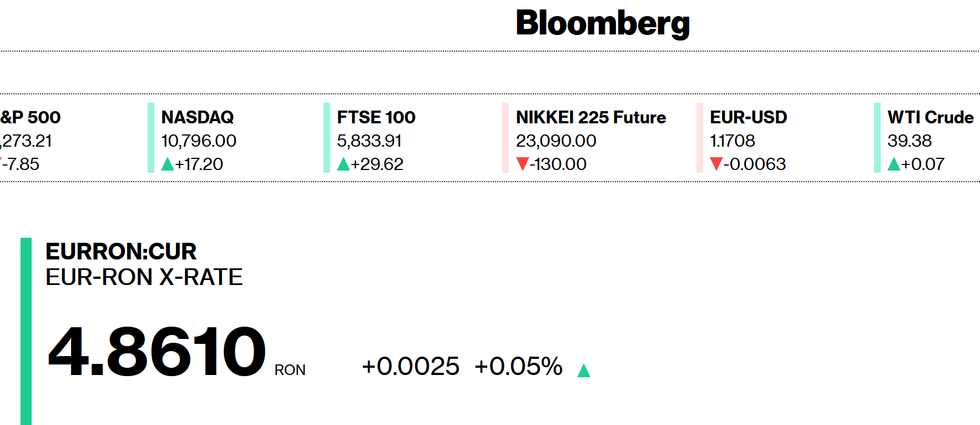This screenshot has height=425, width=980.
Task: Open the WTI Crude ticker
Action: (931, 117)
